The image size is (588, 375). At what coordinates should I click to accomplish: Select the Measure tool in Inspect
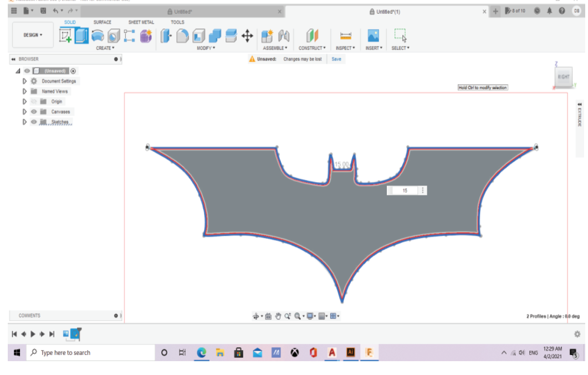click(346, 36)
